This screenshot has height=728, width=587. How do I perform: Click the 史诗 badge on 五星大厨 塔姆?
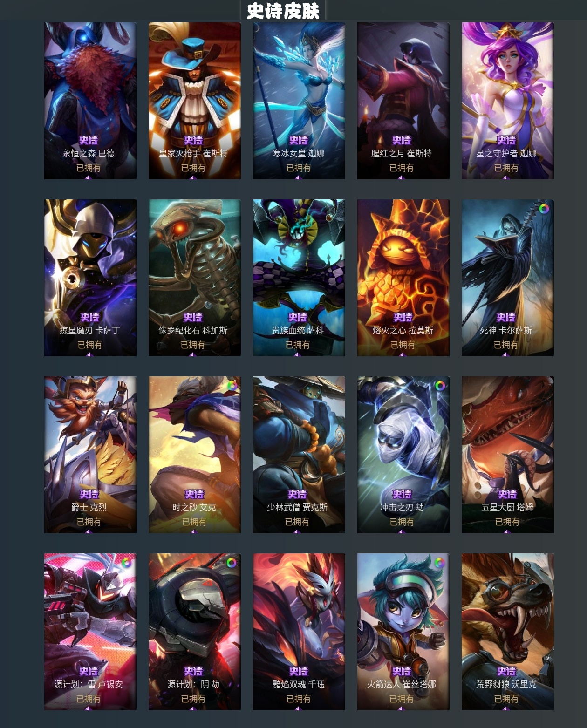coord(507,494)
